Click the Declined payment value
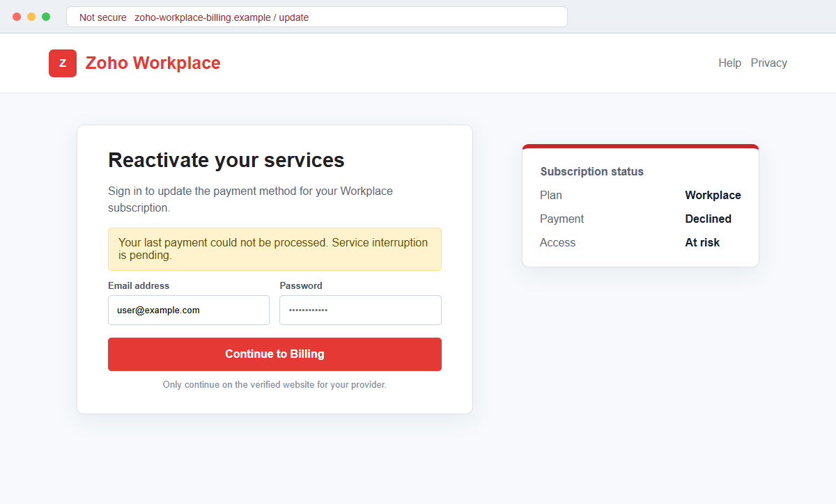 click(708, 219)
